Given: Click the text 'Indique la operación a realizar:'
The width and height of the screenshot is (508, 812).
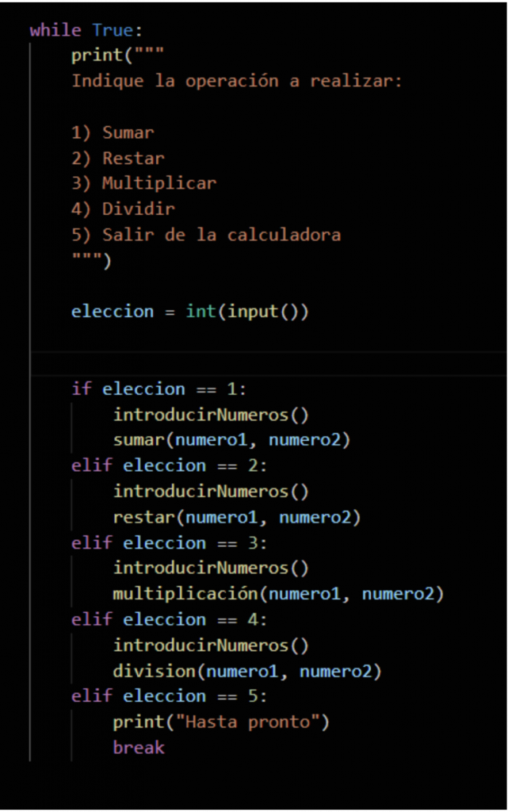Looking at the screenshot, I should coord(237,81).
